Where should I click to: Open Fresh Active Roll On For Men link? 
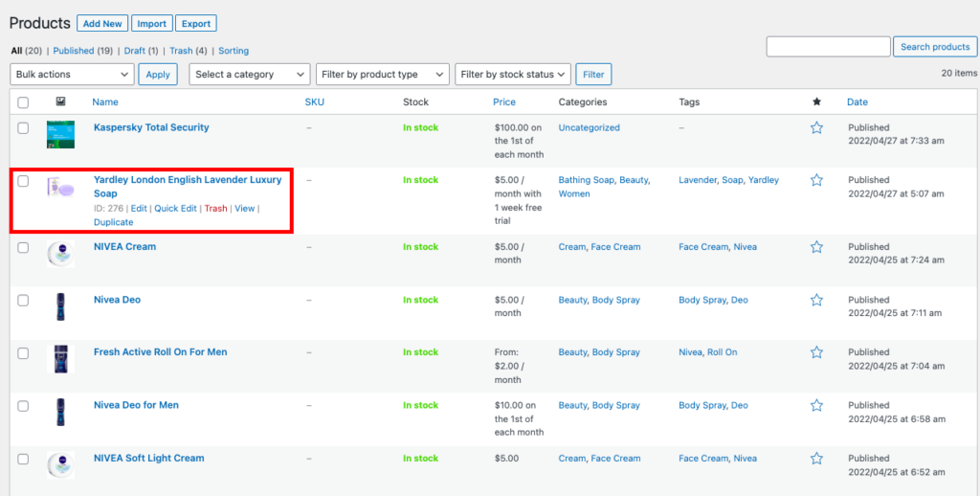[x=161, y=352]
